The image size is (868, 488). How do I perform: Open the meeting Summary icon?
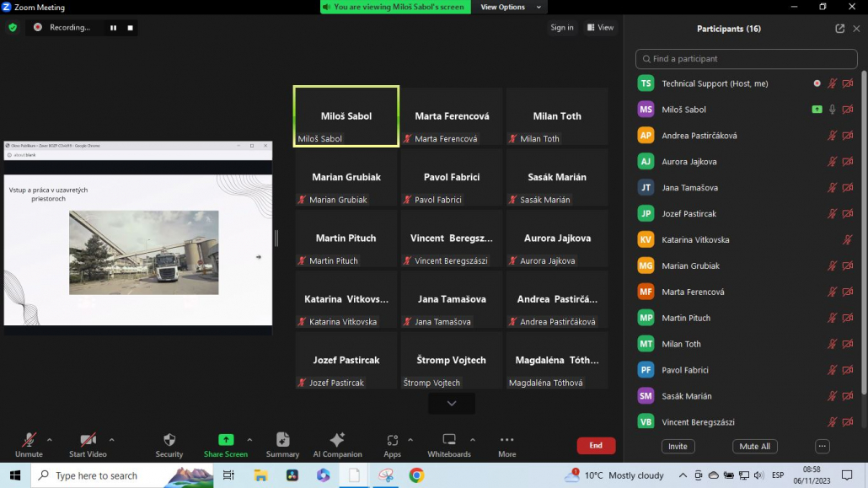pos(282,440)
